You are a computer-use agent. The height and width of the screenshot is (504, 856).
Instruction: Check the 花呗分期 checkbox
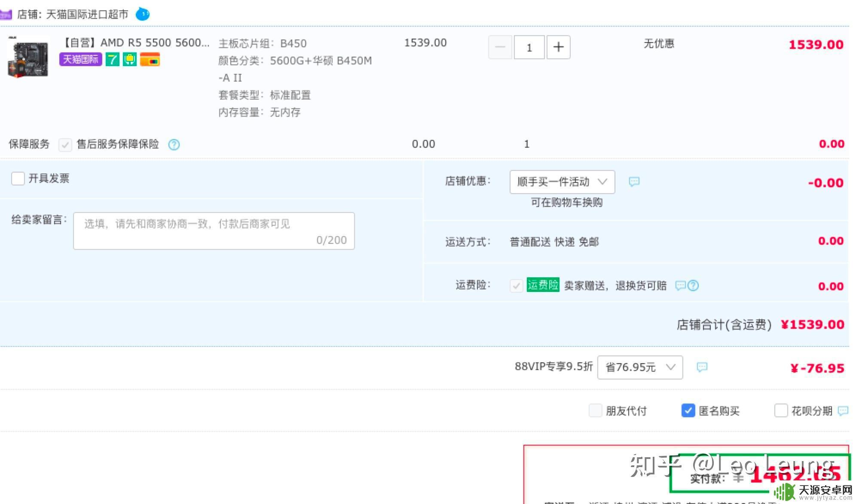click(781, 410)
